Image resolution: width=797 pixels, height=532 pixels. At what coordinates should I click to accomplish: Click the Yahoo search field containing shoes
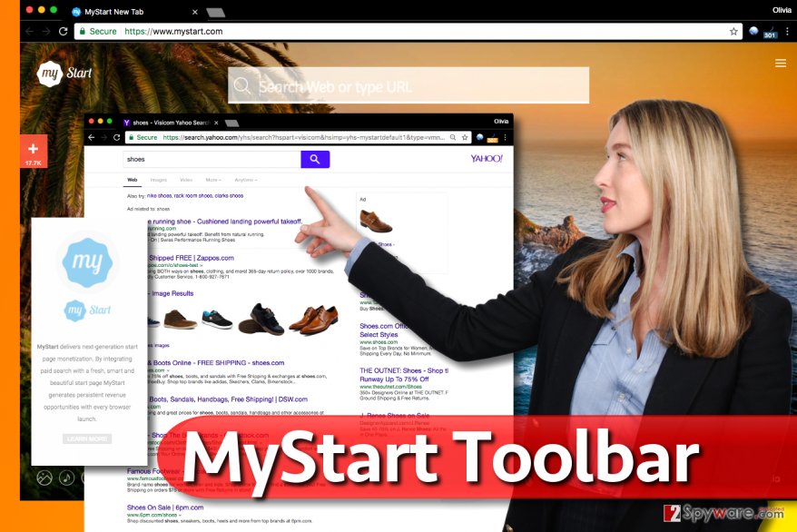coord(212,159)
